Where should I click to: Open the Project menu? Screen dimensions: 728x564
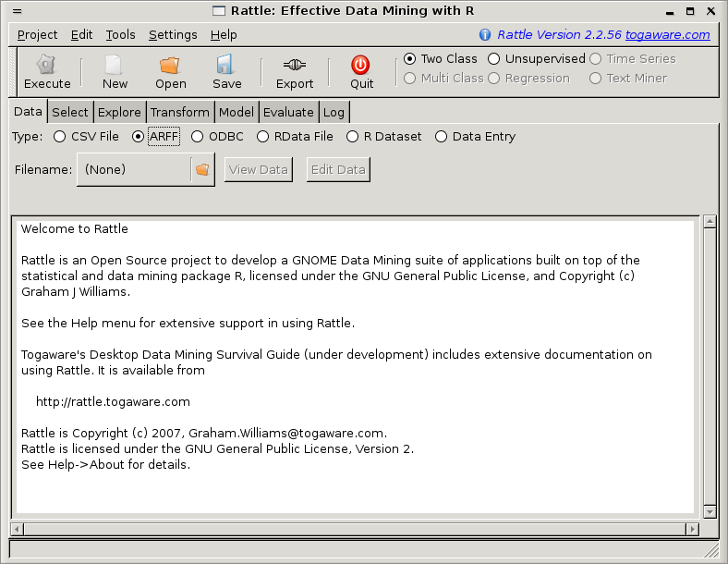[37, 35]
